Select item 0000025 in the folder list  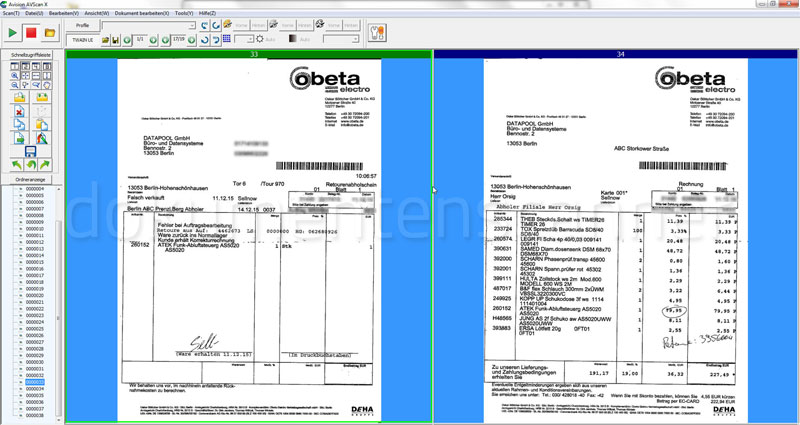tap(35, 330)
